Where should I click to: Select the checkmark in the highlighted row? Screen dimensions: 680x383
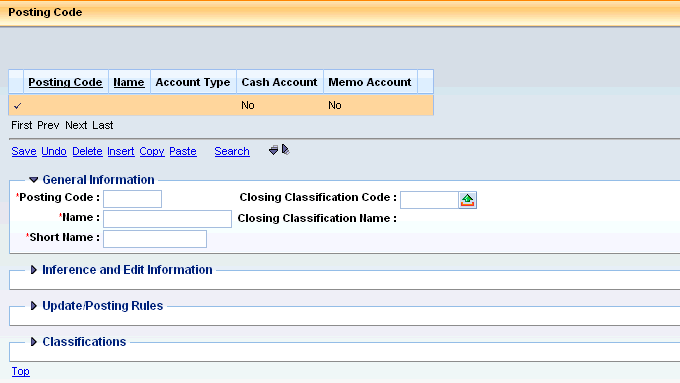click(x=17, y=105)
